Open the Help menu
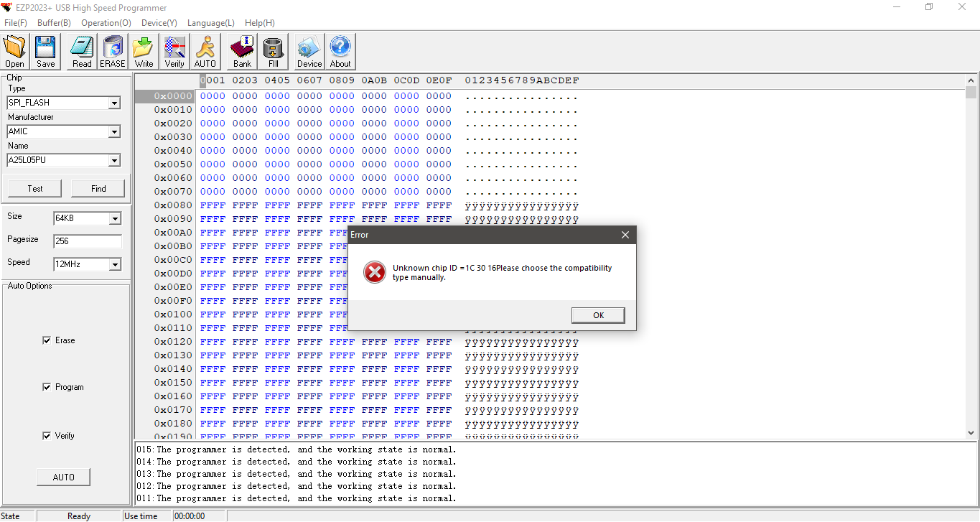This screenshot has height=522, width=980. tap(260, 23)
